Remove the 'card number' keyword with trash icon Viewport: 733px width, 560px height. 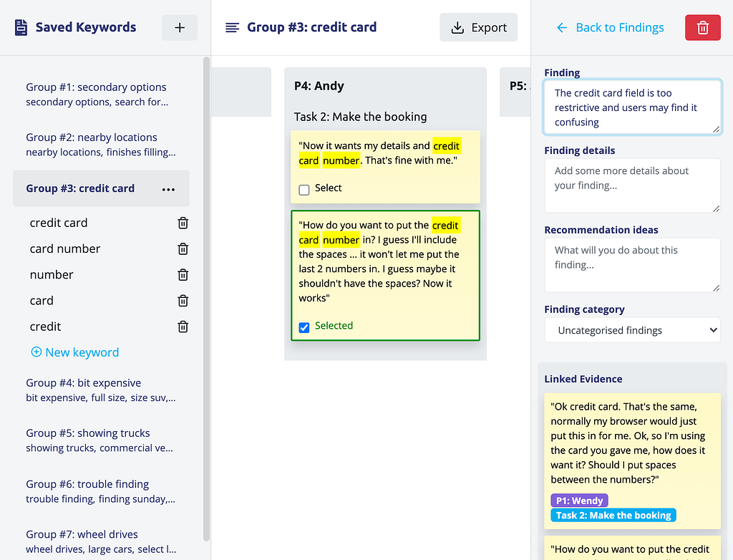(x=183, y=249)
